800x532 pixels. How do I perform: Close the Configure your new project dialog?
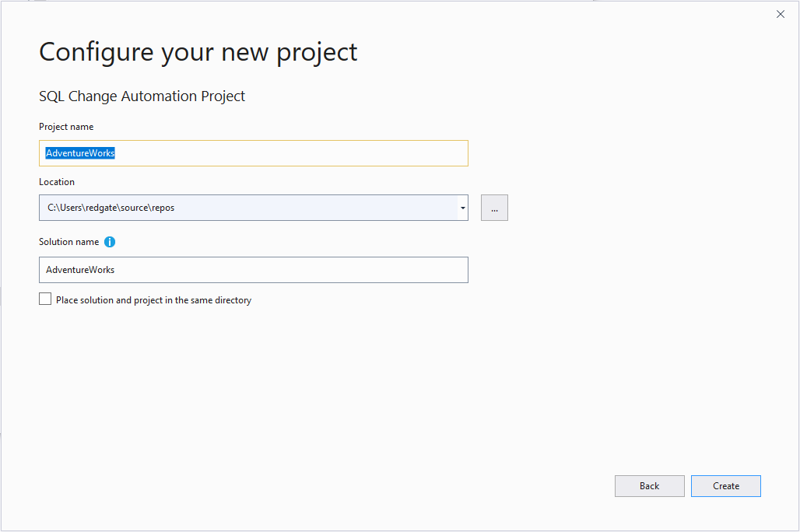[781, 14]
